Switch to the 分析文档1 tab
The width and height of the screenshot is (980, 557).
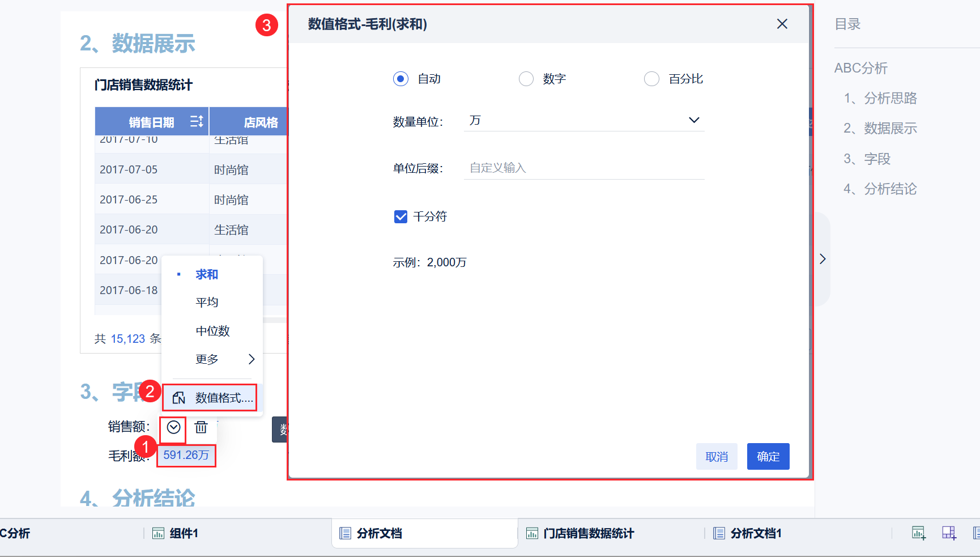pos(747,533)
